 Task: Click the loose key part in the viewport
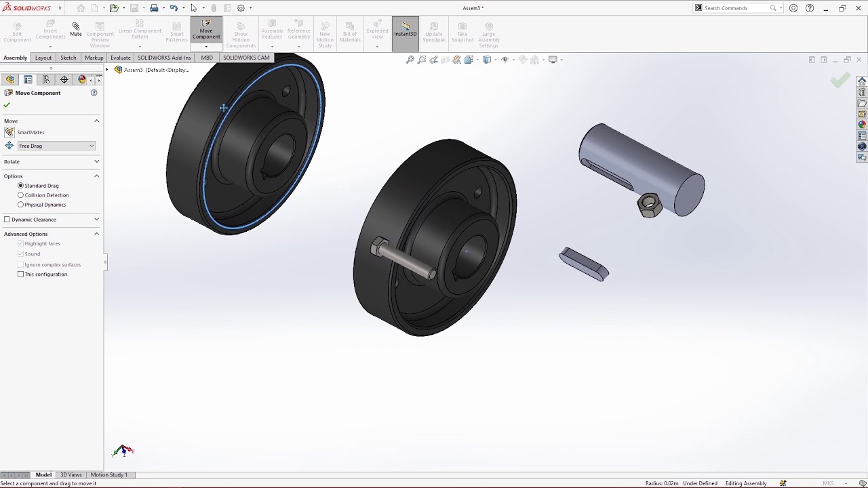click(x=584, y=264)
